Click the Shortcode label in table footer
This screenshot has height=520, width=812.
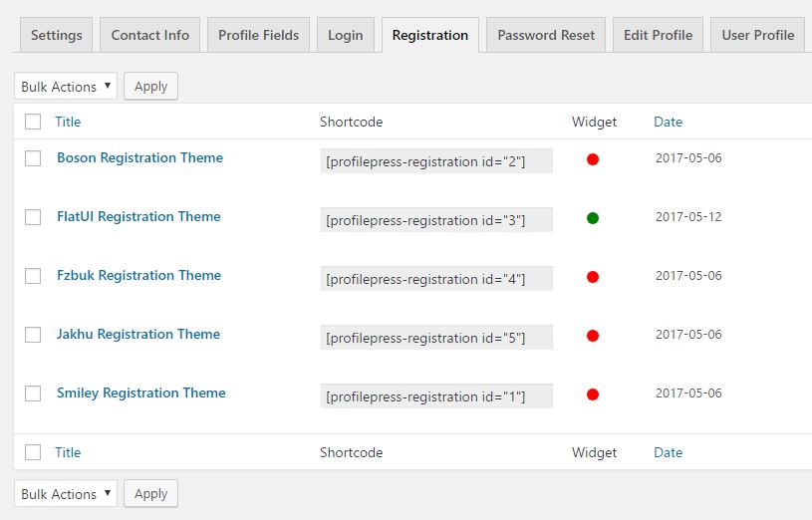tap(351, 452)
